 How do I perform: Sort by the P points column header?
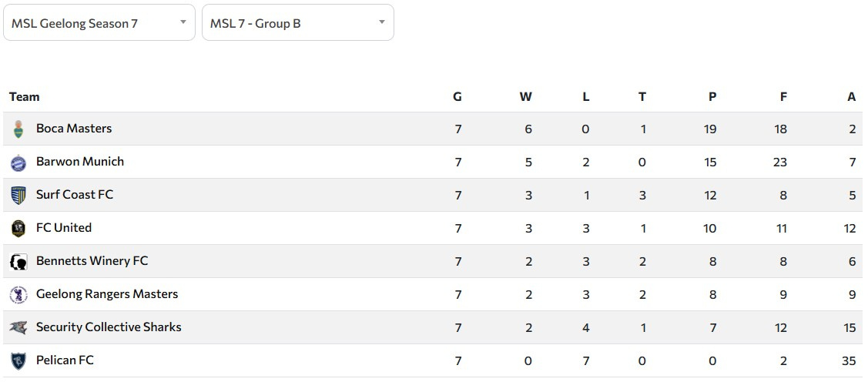tap(712, 97)
